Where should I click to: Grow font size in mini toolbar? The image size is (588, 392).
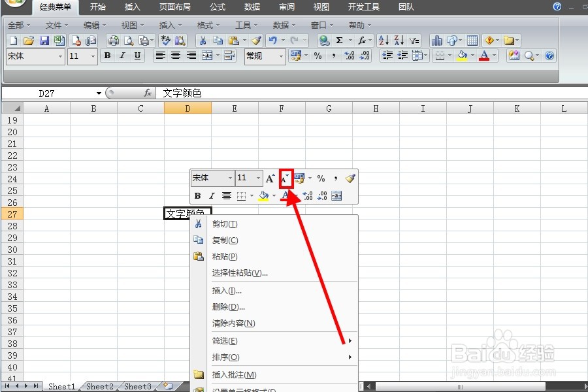tap(270, 178)
